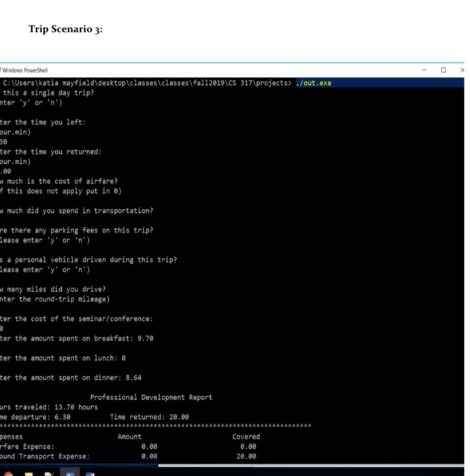Minimize the Windows PowerShell window
Image resolution: width=470 pixels, height=476 pixels.
pyautogui.click(x=424, y=70)
